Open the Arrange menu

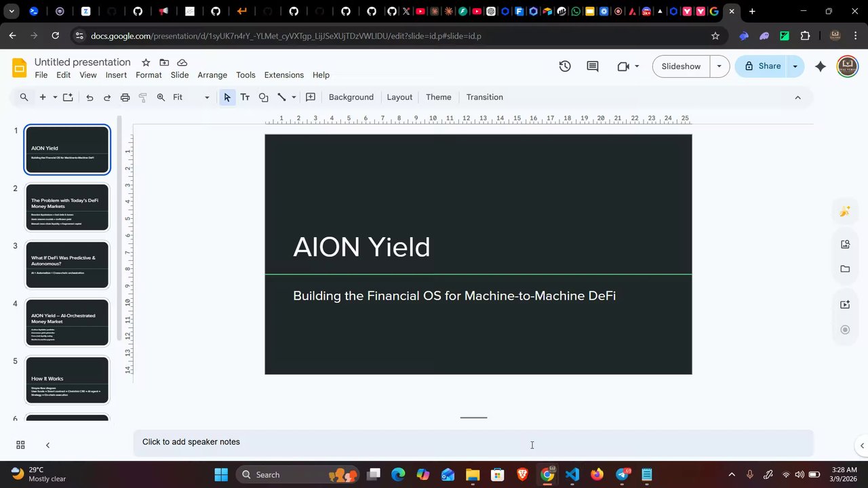212,75
